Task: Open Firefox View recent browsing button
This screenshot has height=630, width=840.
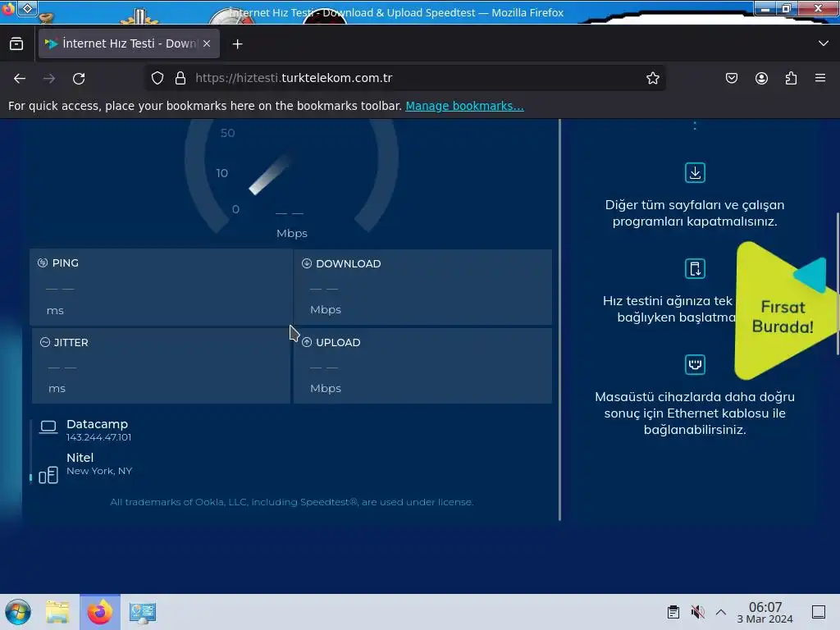Action: click(16, 43)
